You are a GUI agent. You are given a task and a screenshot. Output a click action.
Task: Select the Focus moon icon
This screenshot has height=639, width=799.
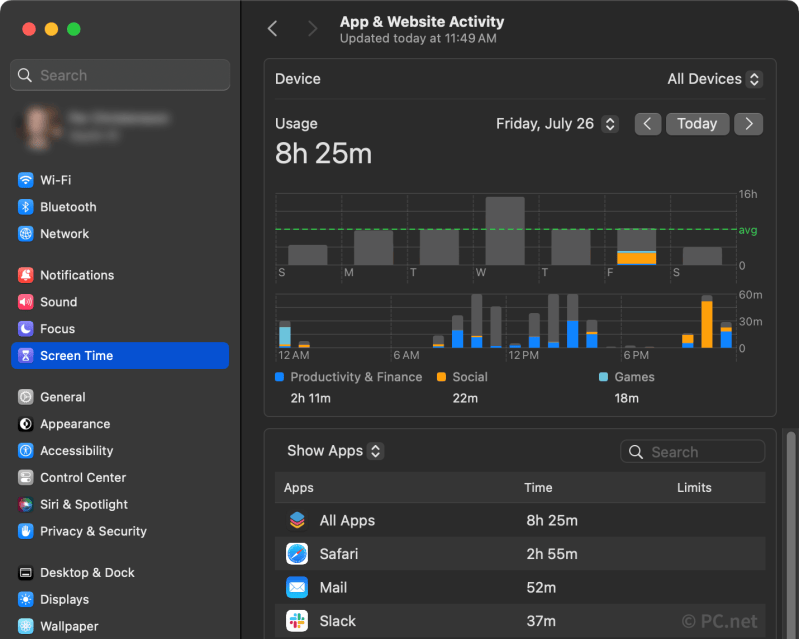(x=25, y=329)
